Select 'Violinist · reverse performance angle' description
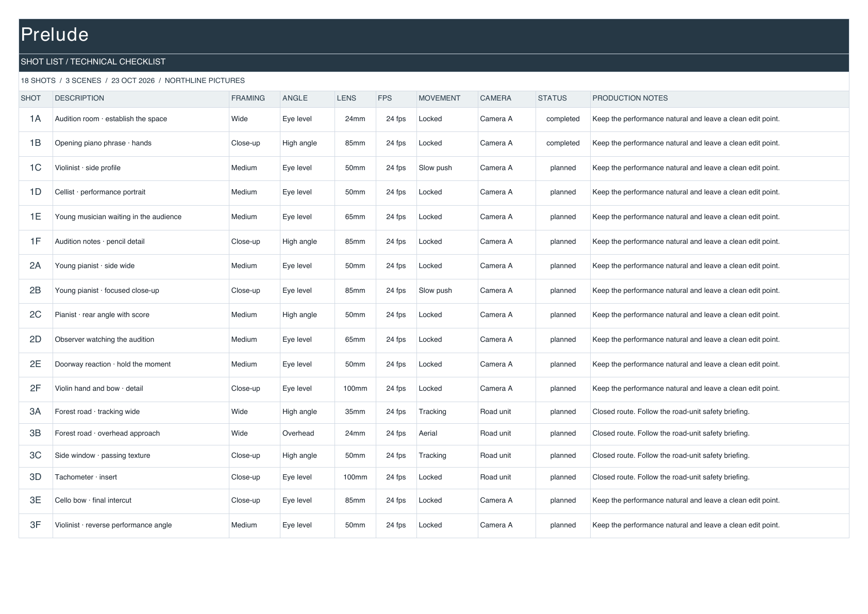This screenshot has width=868, height=614. (x=113, y=525)
